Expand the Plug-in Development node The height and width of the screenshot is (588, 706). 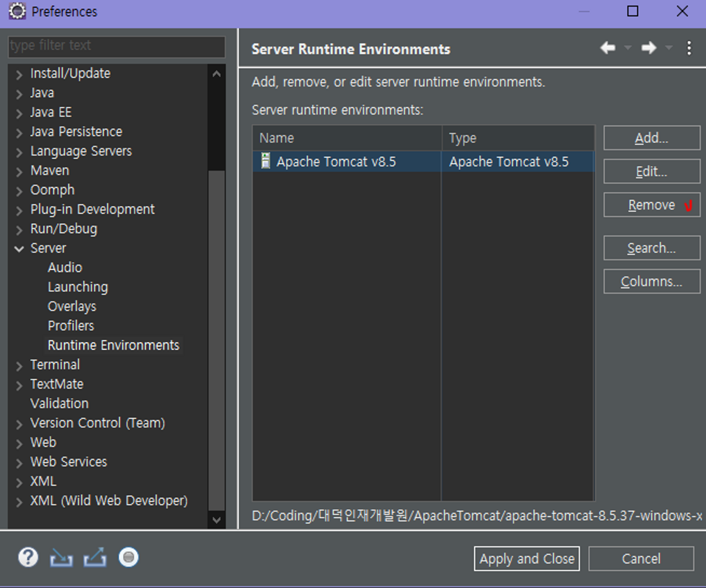(x=19, y=211)
